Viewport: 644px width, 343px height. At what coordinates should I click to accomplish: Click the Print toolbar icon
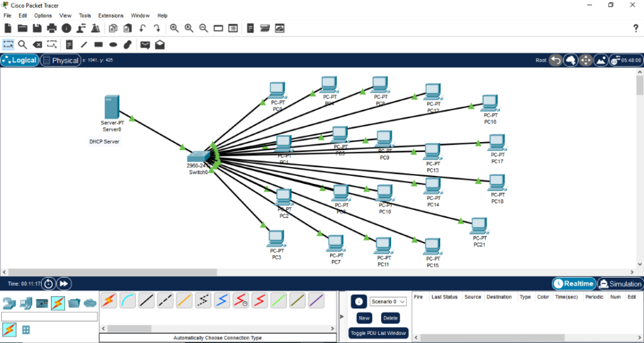[x=52, y=28]
